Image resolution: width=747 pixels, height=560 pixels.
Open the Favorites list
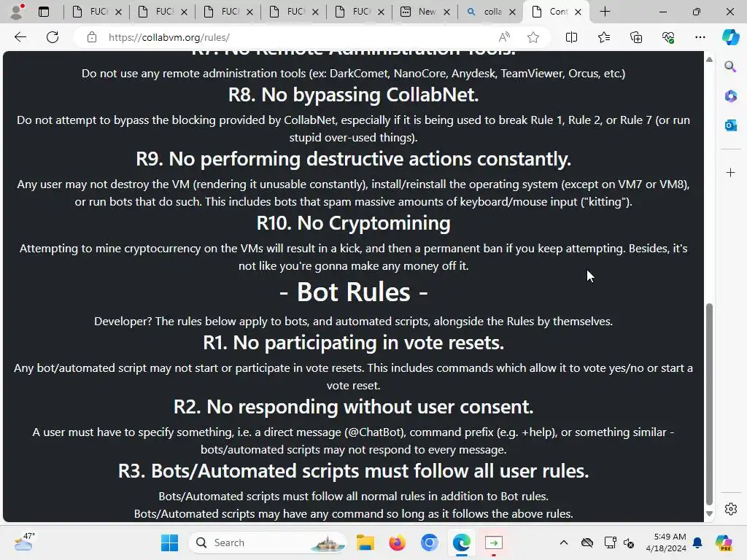[x=603, y=37]
